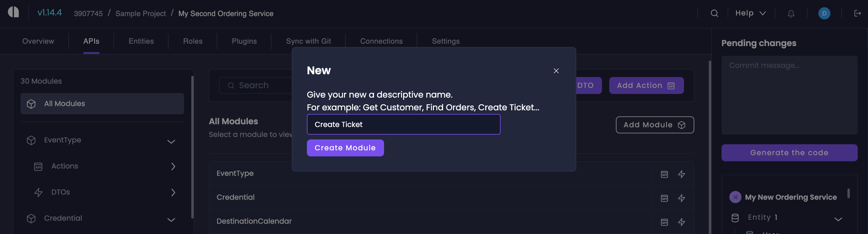Screen dimensions: 868x234
Task: Click the Create Module button
Action: pos(345,148)
